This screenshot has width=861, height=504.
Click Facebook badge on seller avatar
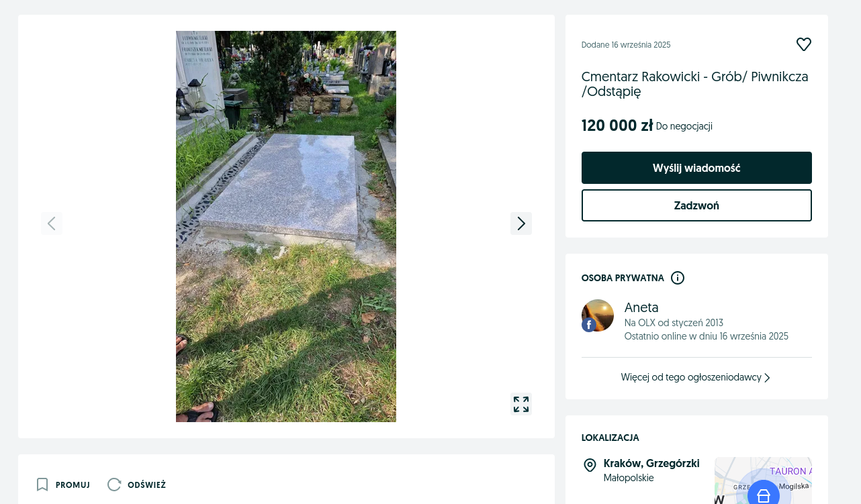point(589,325)
